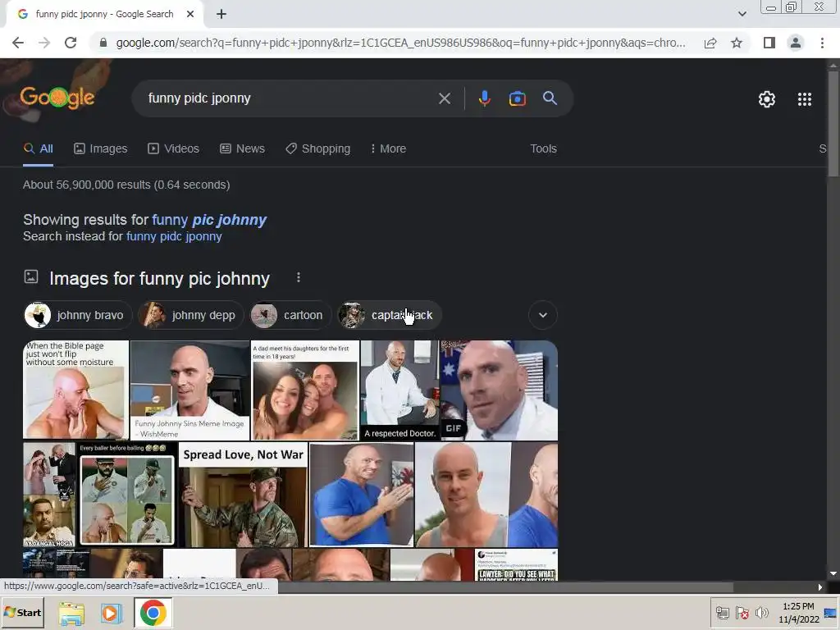Open the network tray icon

(x=722, y=612)
